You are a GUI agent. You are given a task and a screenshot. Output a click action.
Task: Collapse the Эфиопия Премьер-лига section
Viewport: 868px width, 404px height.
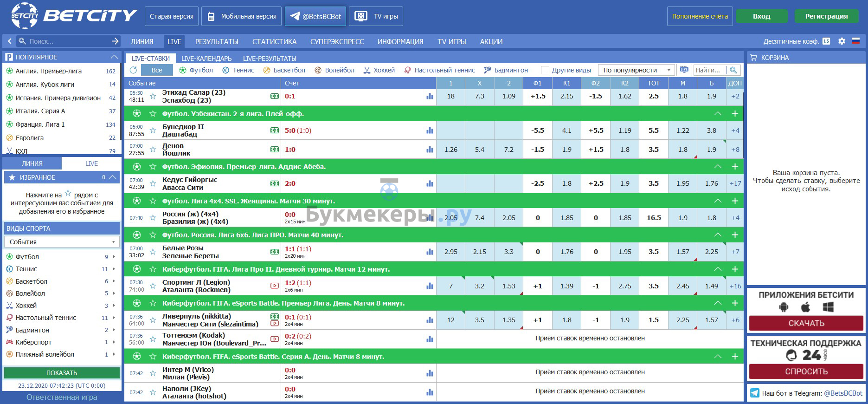[718, 167]
